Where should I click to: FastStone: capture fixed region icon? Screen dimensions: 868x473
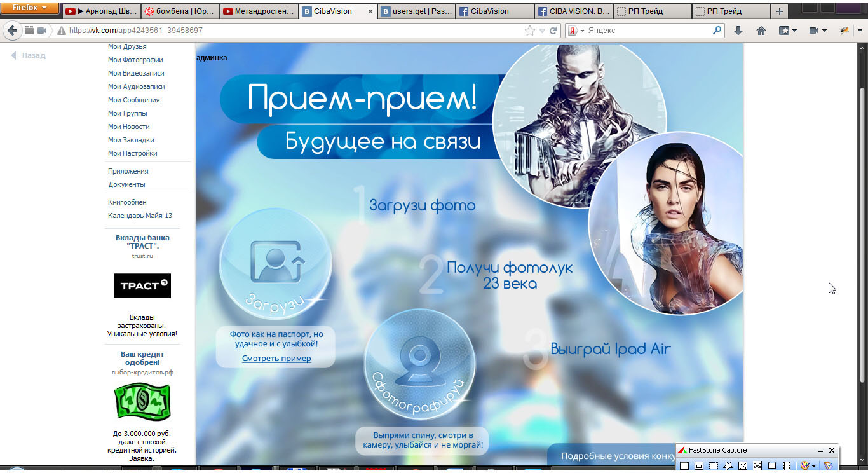[x=772, y=466]
